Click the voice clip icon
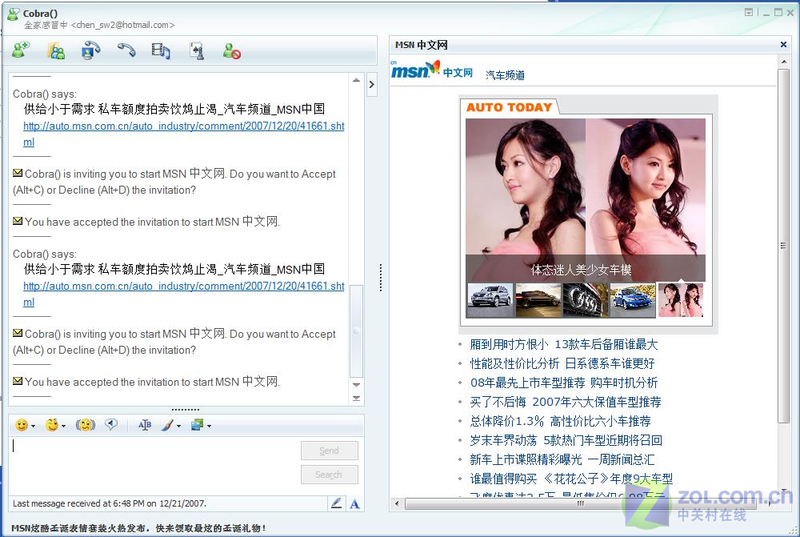Image resolution: width=800 pixels, height=537 pixels. pos(111,424)
